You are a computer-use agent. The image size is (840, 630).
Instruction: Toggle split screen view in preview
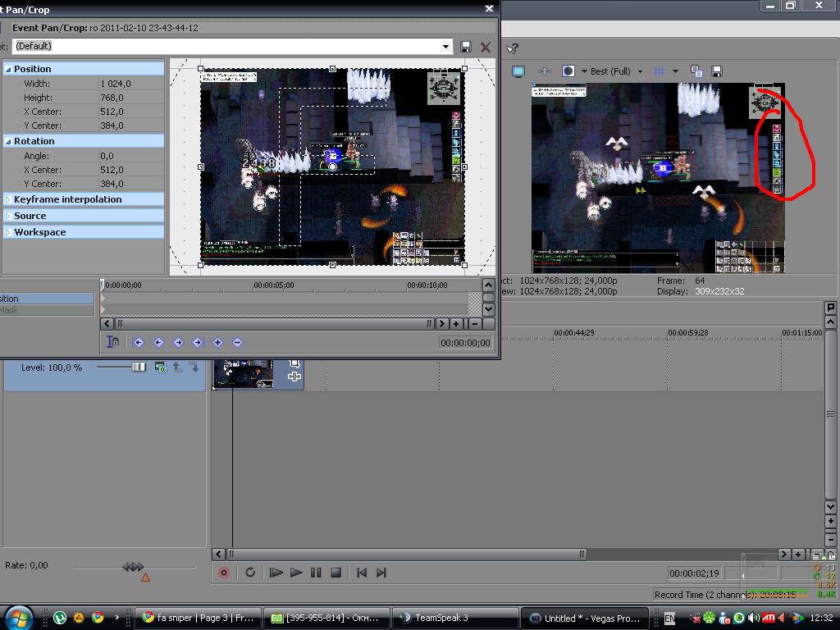click(x=568, y=71)
